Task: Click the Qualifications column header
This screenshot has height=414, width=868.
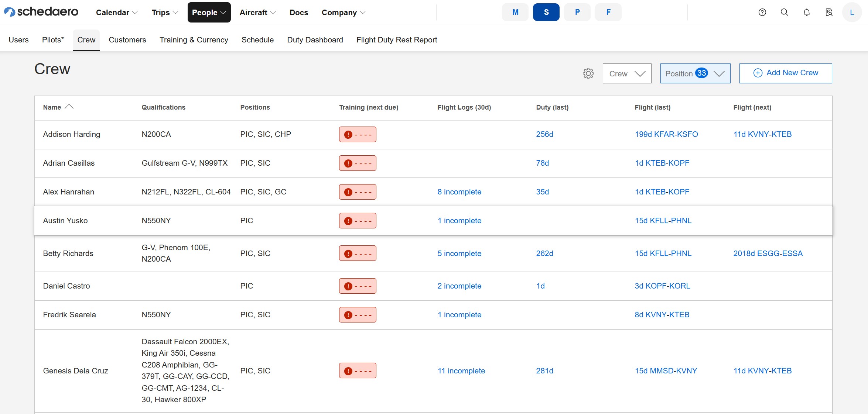Action: coord(163,107)
